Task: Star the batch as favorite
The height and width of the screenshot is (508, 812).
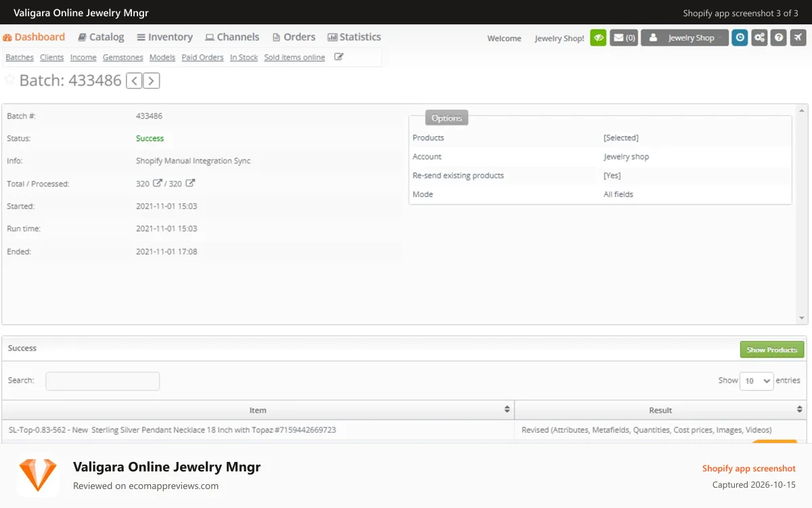Action: [x=9, y=80]
